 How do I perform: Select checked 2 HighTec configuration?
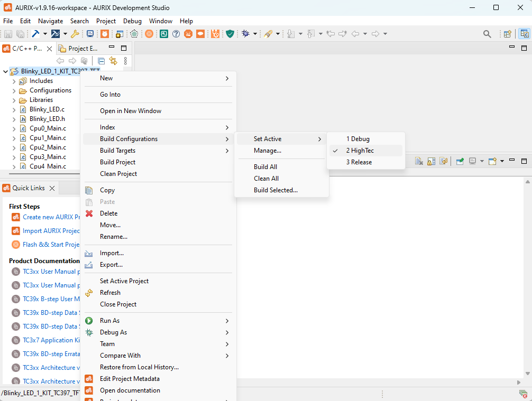pyautogui.click(x=360, y=151)
